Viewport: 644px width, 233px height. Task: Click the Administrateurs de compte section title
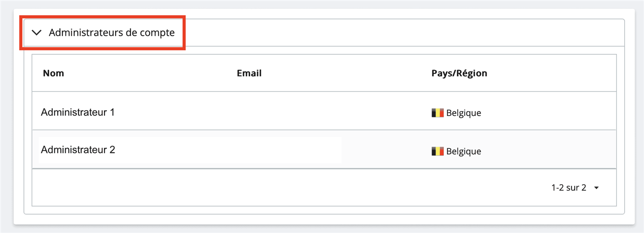coord(112,33)
